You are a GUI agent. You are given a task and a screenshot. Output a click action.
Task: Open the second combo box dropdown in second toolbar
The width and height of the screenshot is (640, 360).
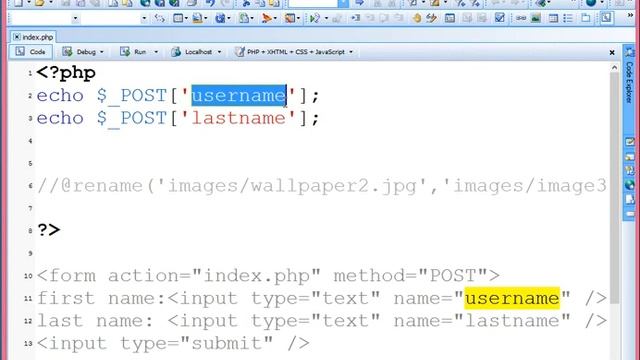tap(144, 18)
